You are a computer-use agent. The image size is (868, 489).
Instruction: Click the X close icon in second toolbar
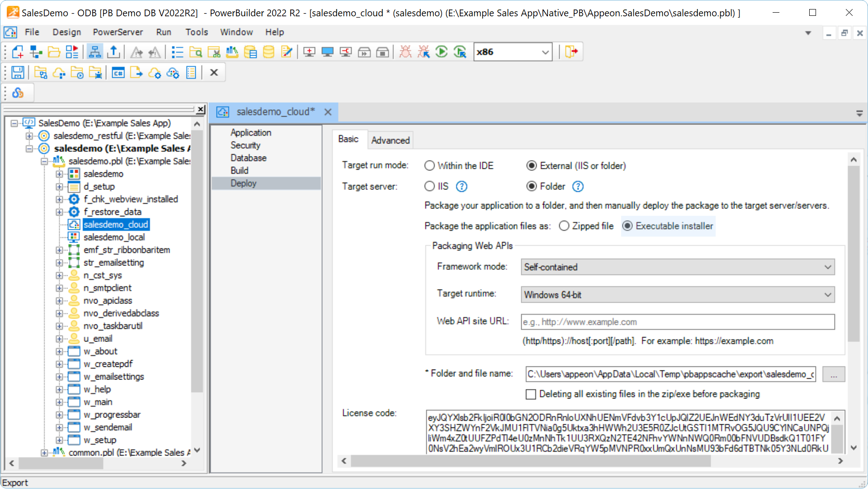pyautogui.click(x=214, y=72)
